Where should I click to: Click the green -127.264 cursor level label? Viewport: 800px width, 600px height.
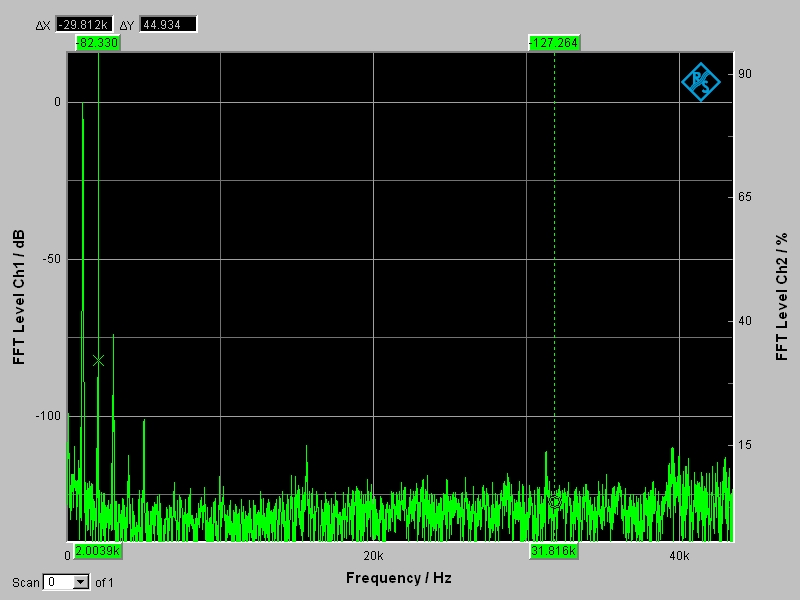click(x=554, y=43)
